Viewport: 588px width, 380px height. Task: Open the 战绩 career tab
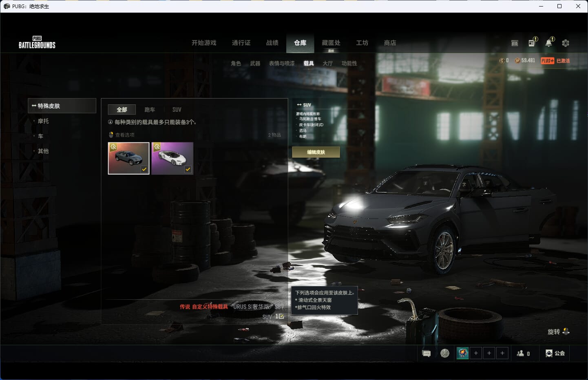[272, 43]
